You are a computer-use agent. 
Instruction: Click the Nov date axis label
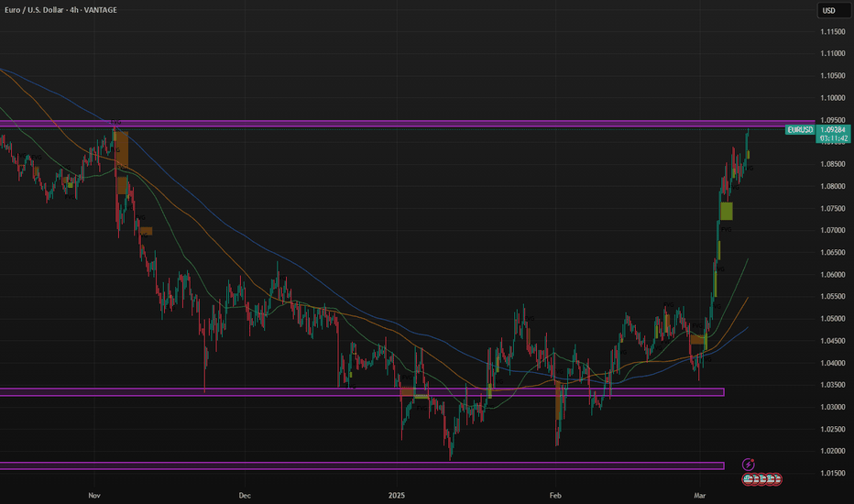[x=94, y=495]
